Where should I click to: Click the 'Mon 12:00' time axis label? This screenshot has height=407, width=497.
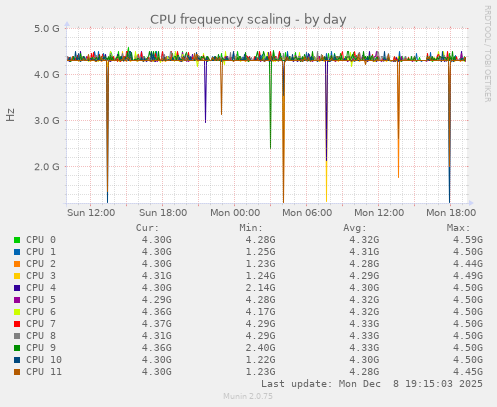pyautogui.click(x=379, y=213)
